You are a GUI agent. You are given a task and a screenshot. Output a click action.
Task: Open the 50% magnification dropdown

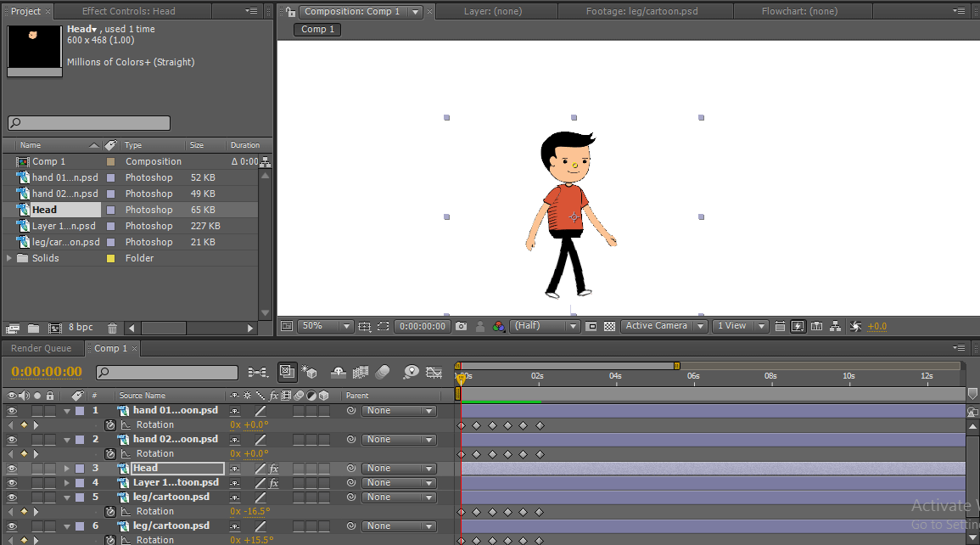325,326
